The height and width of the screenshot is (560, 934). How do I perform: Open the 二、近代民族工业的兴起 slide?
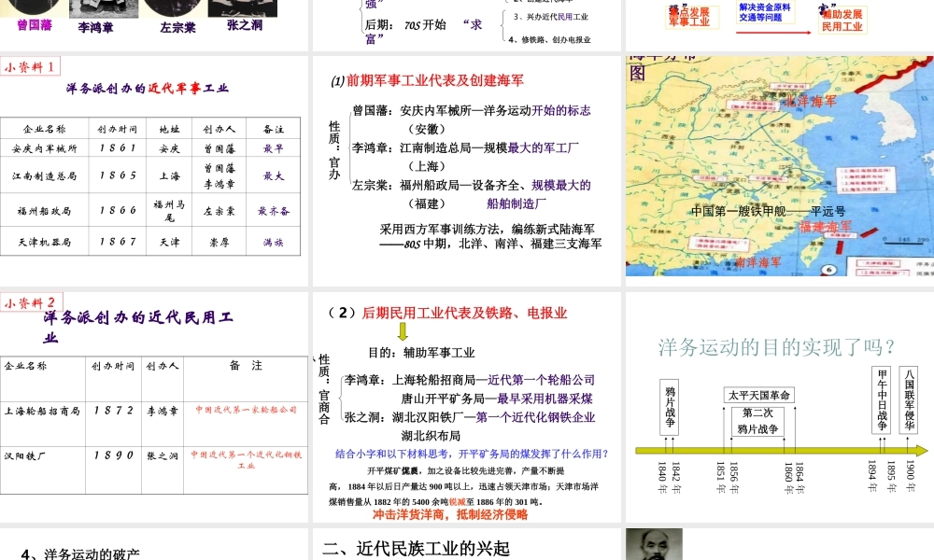pos(466,544)
